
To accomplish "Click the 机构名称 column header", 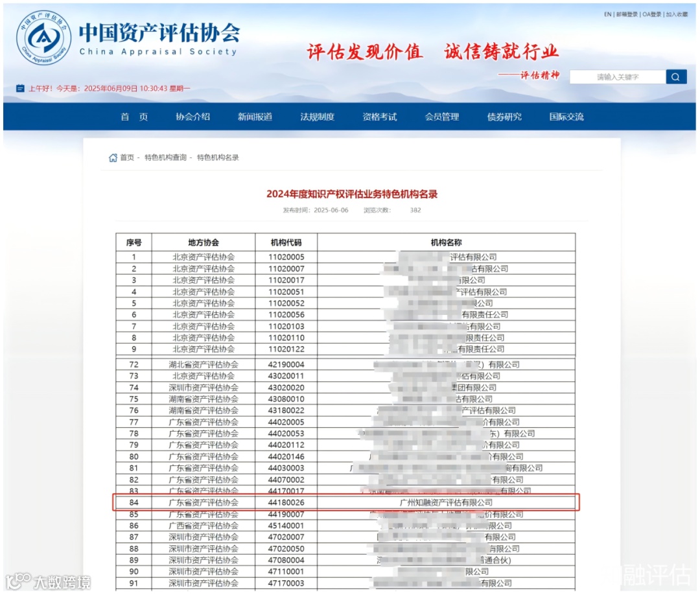I will pyautogui.click(x=447, y=242).
